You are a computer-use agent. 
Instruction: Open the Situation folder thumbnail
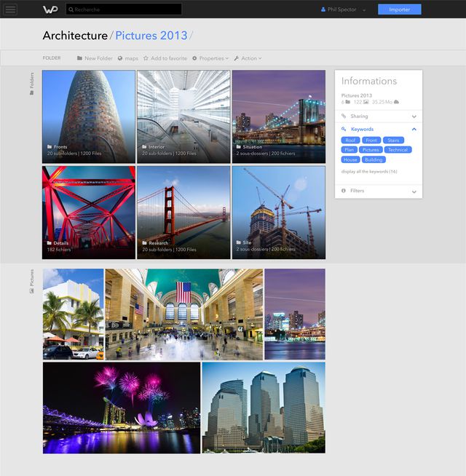coord(279,117)
